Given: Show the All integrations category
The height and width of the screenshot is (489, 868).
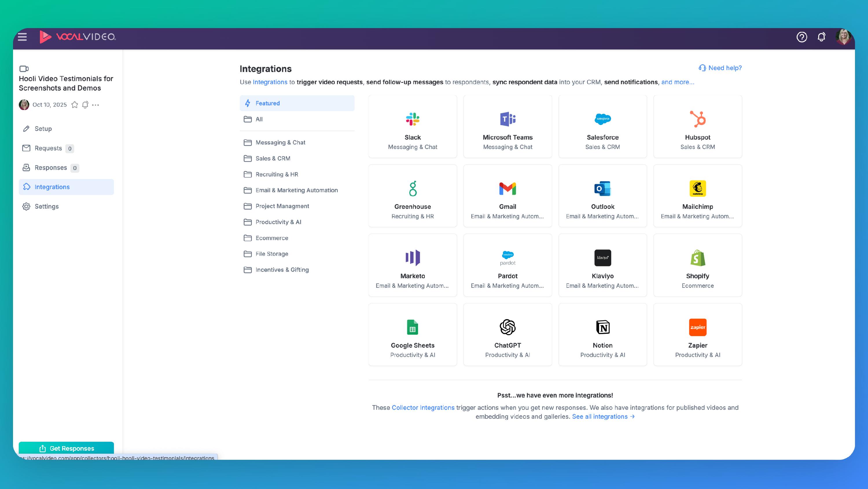Looking at the screenshot, I should (259, 119).
